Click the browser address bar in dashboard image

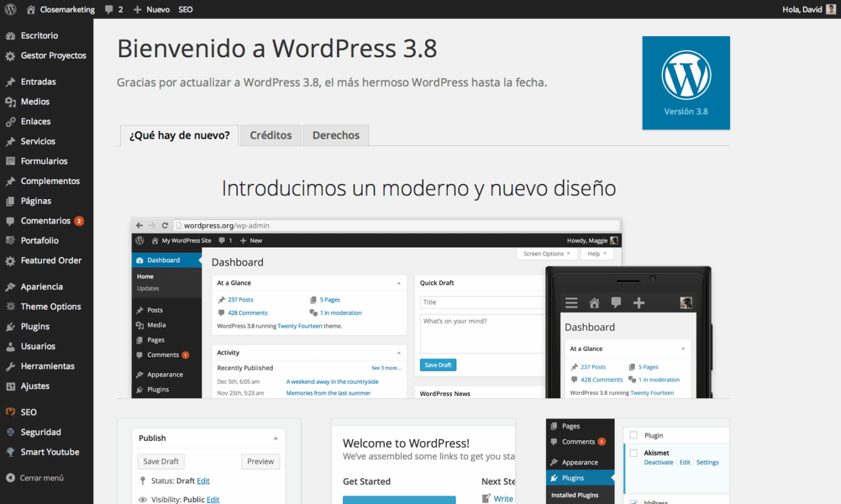[396, 225]
